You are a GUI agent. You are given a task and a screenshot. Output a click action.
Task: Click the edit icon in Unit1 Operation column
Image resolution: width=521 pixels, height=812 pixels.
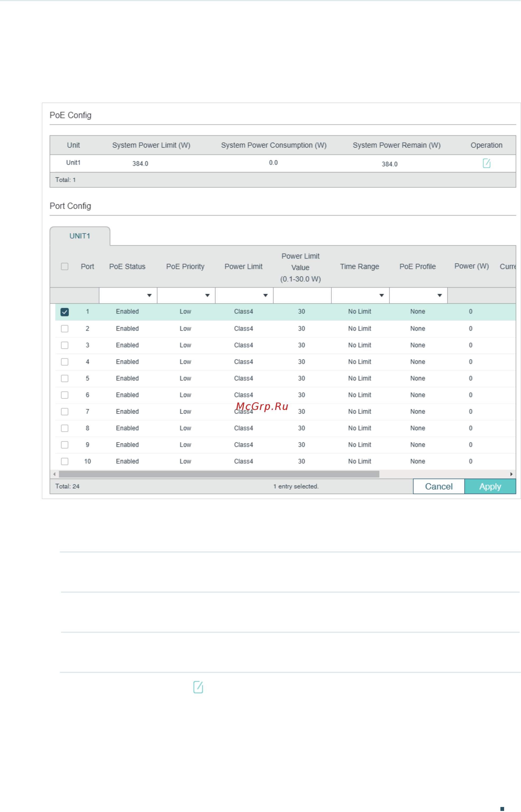click(486, 163)
